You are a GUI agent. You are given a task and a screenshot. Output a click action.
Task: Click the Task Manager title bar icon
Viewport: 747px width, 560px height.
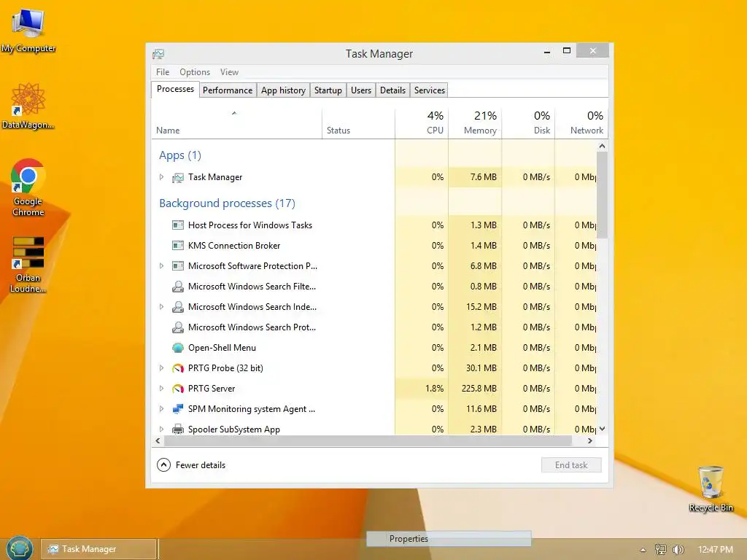(x=158, y=54)
